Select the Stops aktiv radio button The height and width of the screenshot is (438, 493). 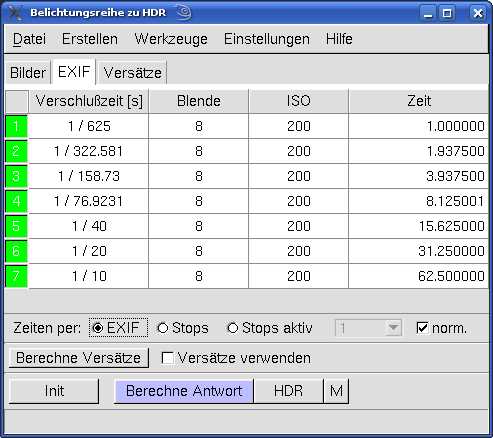(x=270, y=328)
